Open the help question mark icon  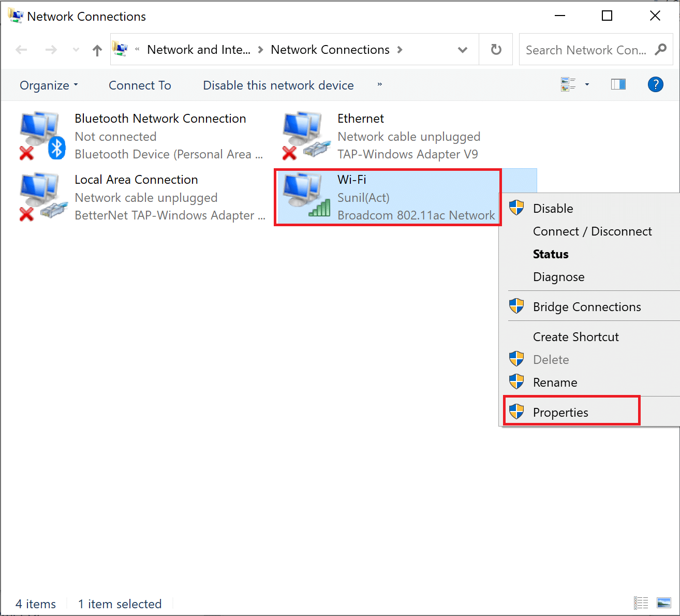pos(655,84)
